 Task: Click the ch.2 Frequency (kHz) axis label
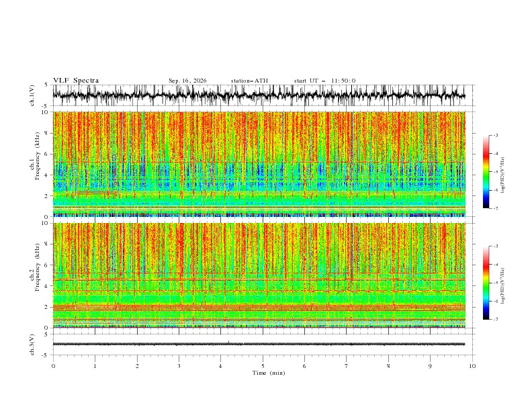coord(34,275)
